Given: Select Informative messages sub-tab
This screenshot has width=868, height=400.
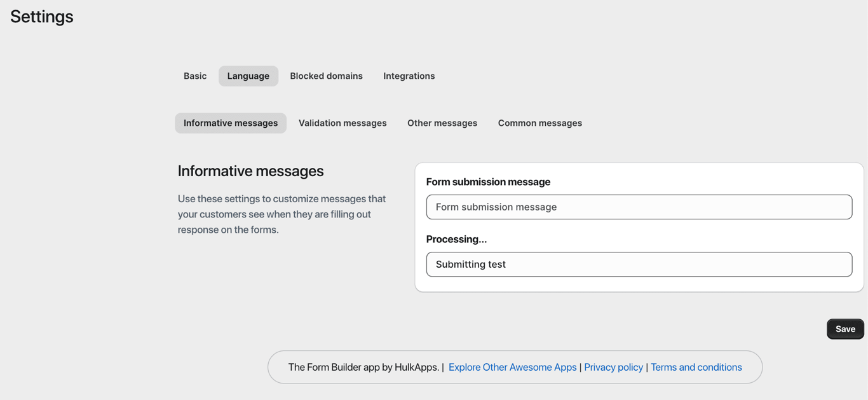Looking at the screenshot, I should [231, 123].
